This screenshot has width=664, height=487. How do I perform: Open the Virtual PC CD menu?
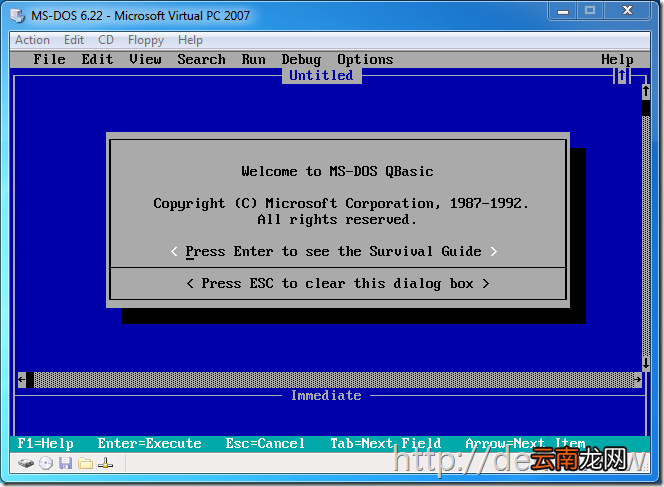(x=105, y=40)
